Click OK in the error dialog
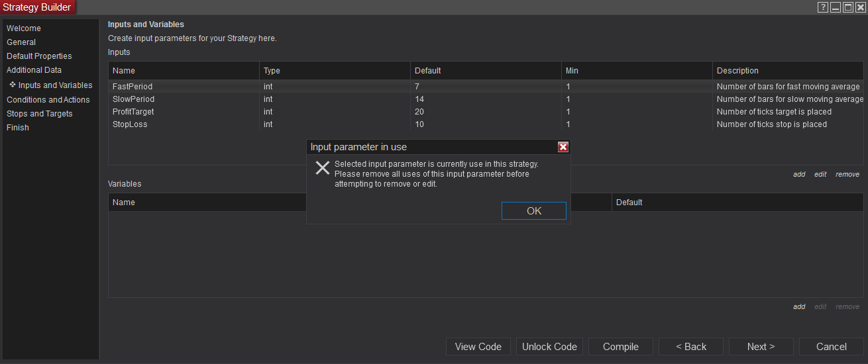The width and height of the screenshot is (868, 364). click(x=533, y=210)
